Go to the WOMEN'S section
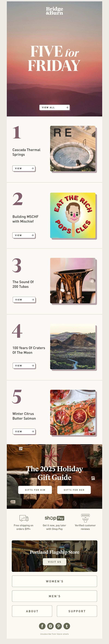109x644 pixels. tap(54, 581)
